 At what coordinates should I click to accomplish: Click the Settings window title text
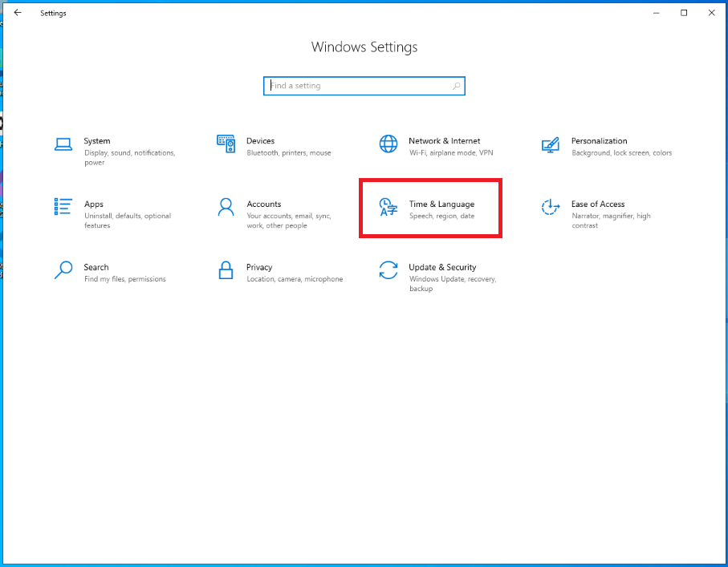point(53,13)
